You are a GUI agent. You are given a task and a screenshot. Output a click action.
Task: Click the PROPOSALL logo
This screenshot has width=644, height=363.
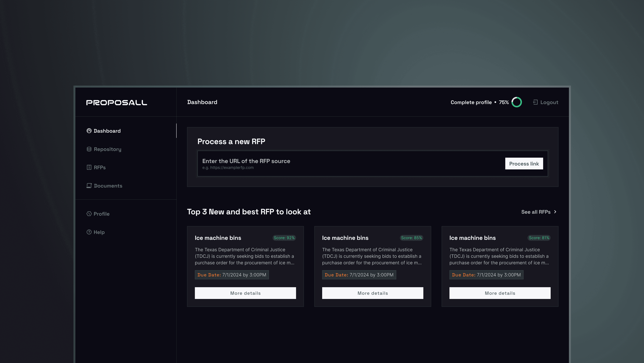click(x=117, y=103)
